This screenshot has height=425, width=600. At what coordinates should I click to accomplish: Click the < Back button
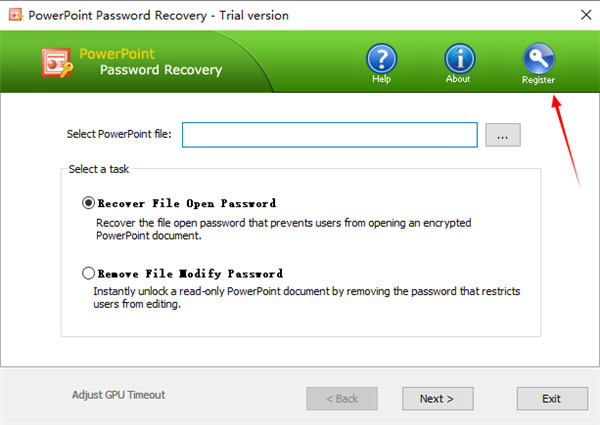point(341,398)
